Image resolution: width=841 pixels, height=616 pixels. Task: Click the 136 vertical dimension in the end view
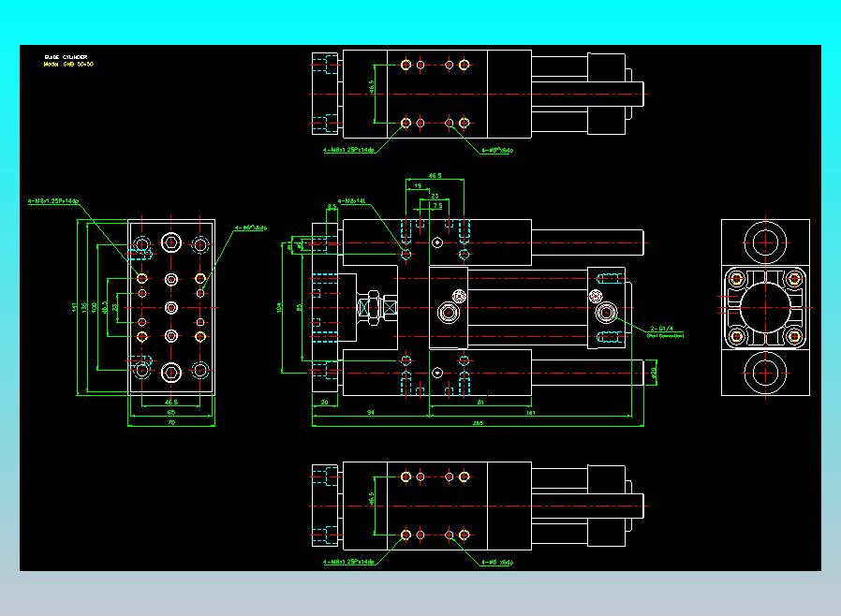click(84, 307)
